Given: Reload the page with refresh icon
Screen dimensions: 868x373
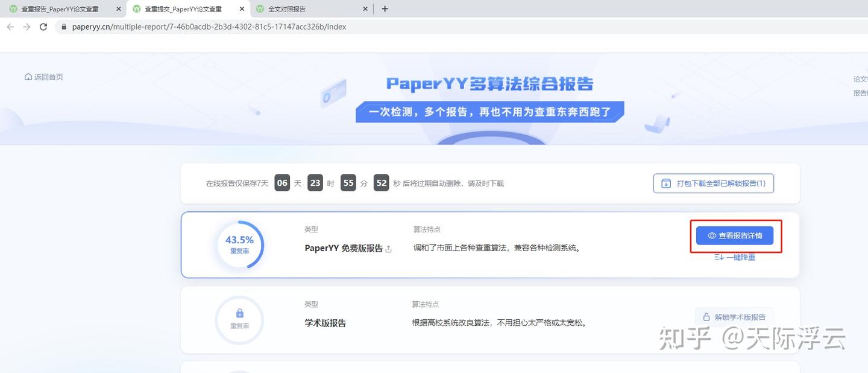Looking at the screenshot, I should 43,27.
